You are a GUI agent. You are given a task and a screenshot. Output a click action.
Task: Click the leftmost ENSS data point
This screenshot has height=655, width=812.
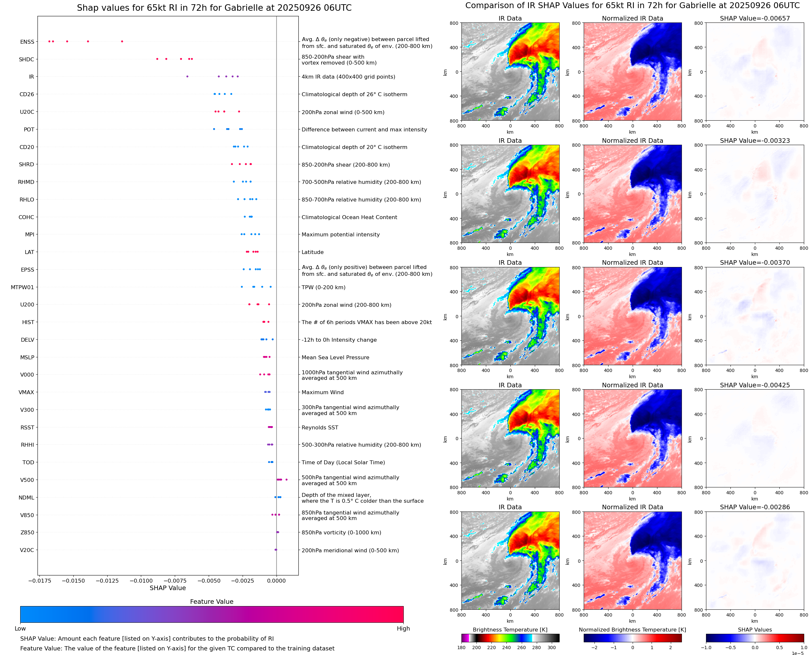tap(49, 41)
